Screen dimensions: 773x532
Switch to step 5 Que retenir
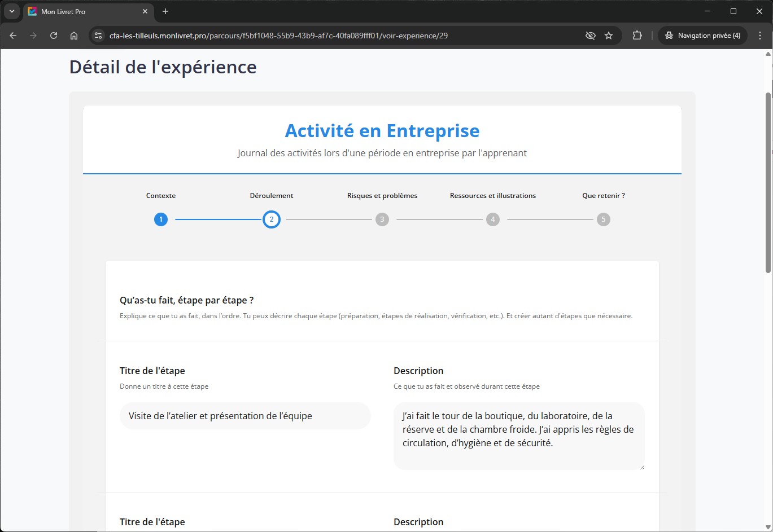click(604, 219)
